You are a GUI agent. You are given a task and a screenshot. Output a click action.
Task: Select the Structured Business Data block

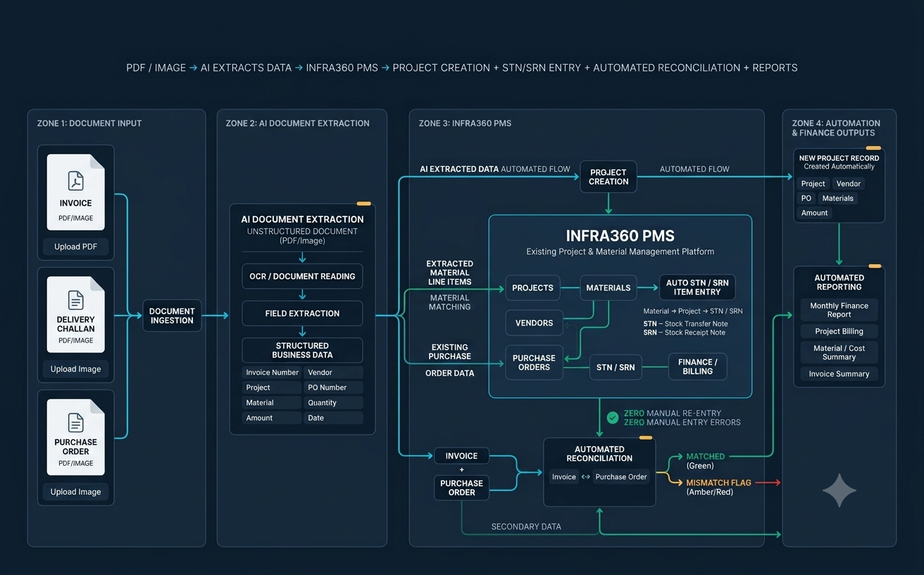(302, 350)
